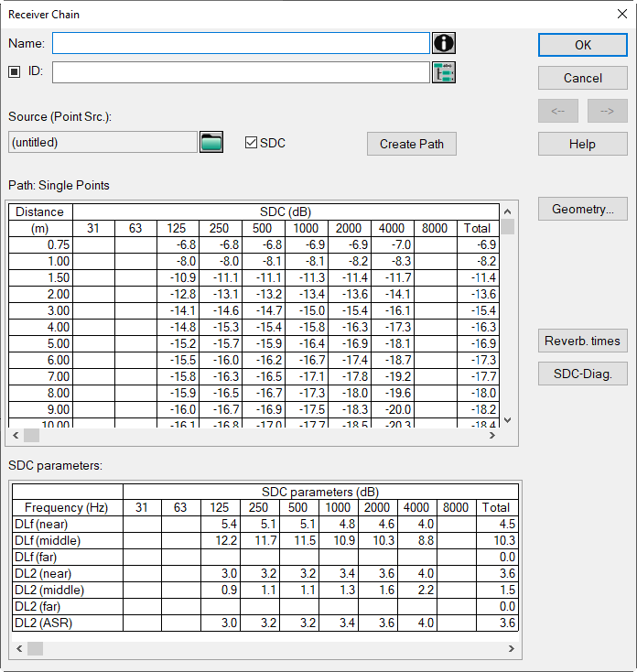The image size is (637, 672).
Task: Select the DLf (middle) row label
Action: coord(68,541)
